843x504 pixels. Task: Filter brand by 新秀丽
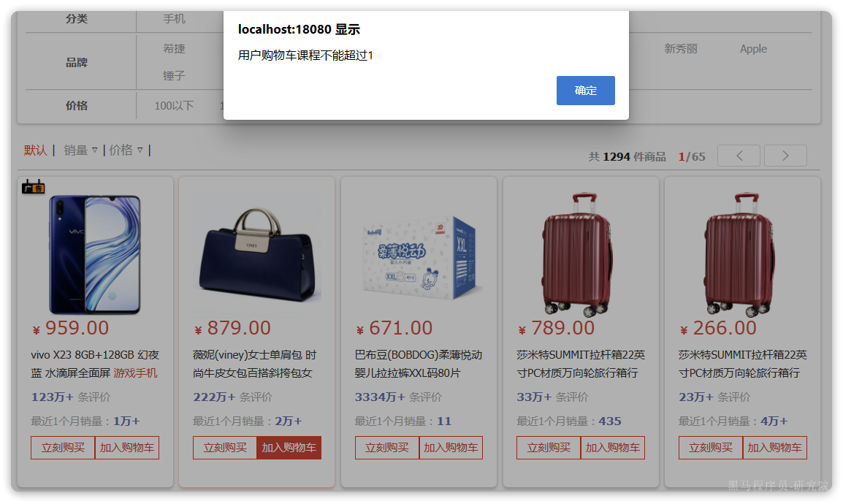click(x=681, y=49)
